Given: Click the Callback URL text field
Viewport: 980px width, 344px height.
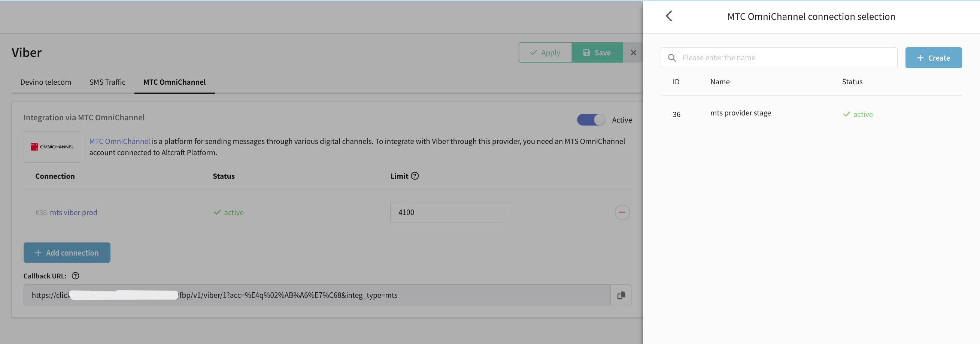Looking at the screenshot, I should click(317, 295).
